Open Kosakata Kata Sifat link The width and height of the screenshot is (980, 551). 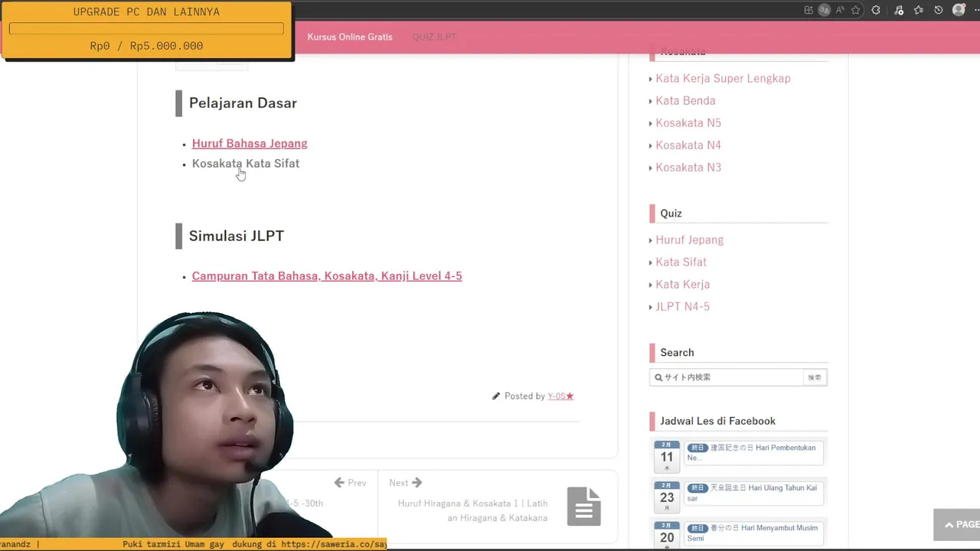click(x=246, y=163)
